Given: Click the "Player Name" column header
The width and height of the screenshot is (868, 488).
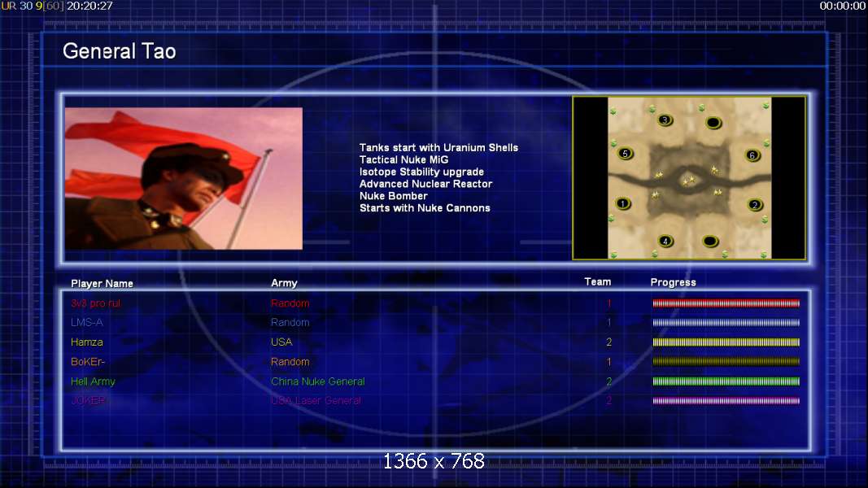Looking at the screenshot, I should click(102, 283).
